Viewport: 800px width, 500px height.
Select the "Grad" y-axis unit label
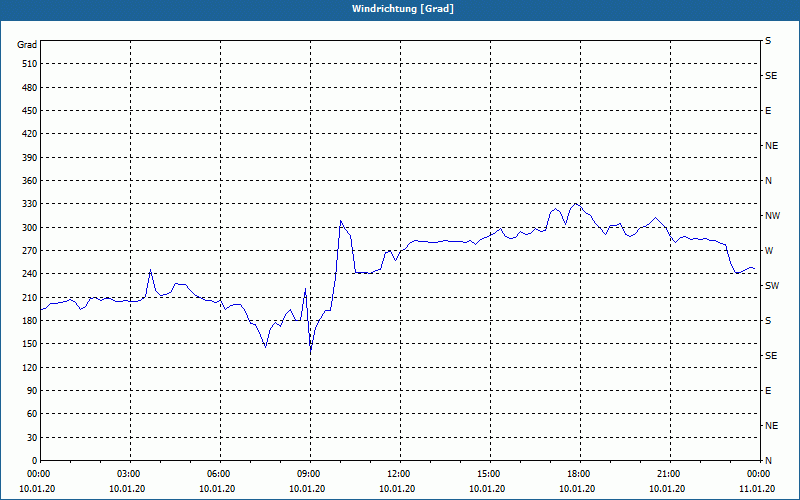click(27, 45)
